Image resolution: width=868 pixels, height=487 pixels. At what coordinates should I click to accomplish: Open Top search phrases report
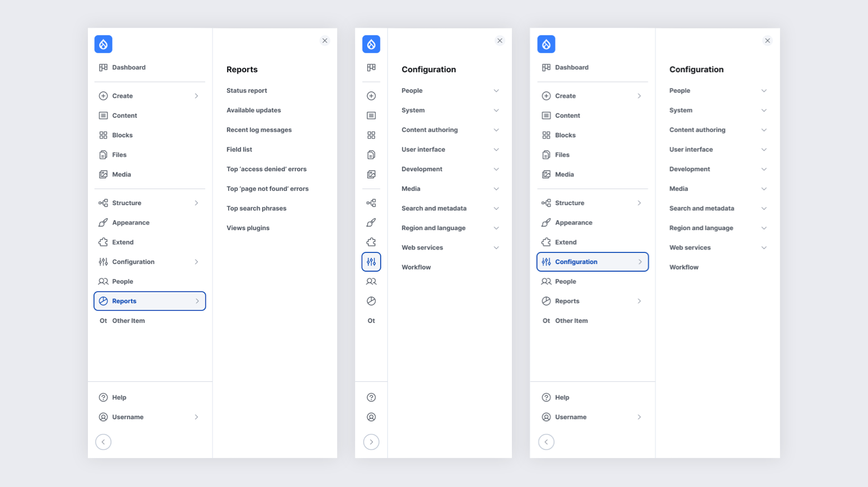pyautogui.click(x=257, y=208)
